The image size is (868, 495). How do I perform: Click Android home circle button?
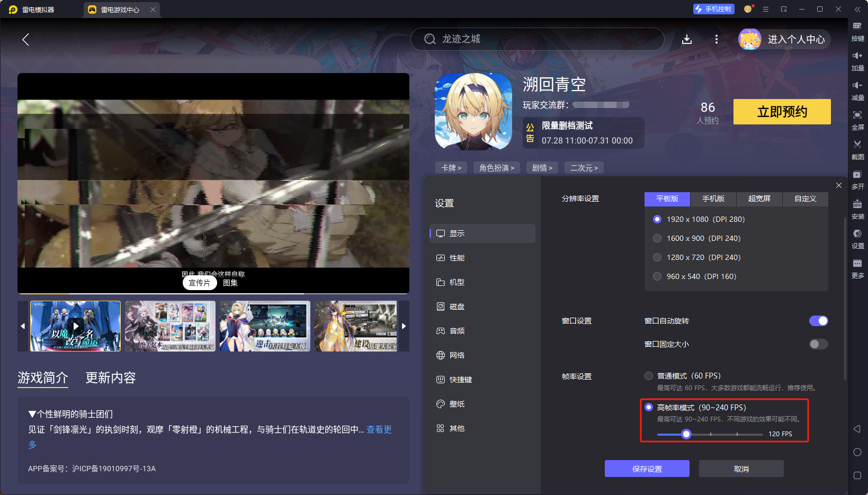tap(857, 452)
